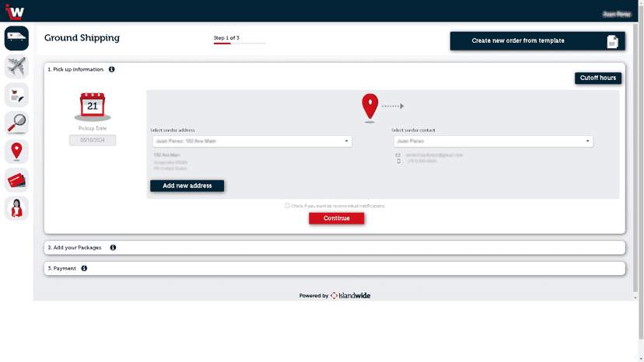This screenshot has width=644, height=362.
Task: Open Cutoff hours
Action: click(x=598, y=78)
